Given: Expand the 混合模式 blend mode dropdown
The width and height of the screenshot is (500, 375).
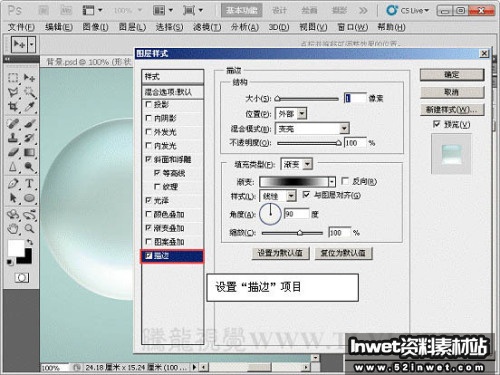Looking at the screenshot, I should click(312, 128).
